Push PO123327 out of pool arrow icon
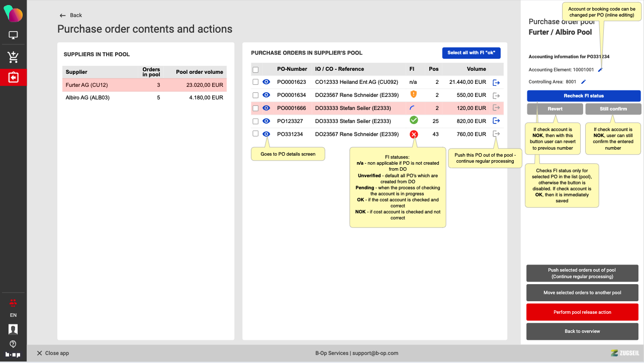644x363 pixels. 496,120
